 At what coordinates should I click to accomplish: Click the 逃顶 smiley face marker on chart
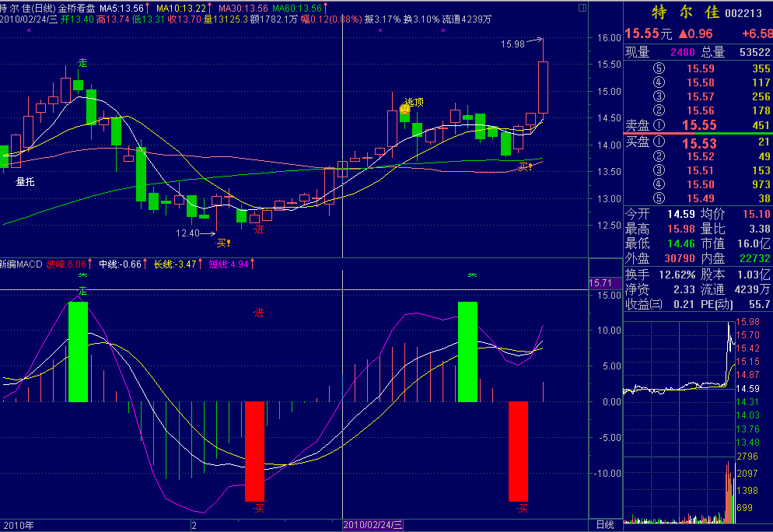point(405,110)
